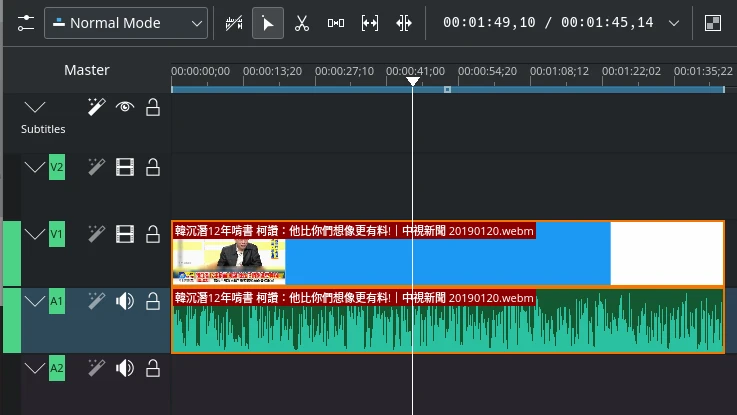The height and width of the screenshot is (415, 737).
Task: Mute audio track A1
Action: click(125, 300)
